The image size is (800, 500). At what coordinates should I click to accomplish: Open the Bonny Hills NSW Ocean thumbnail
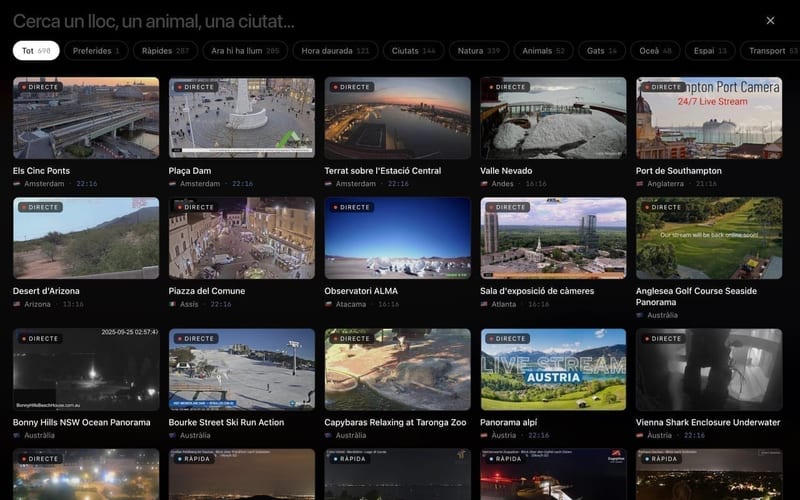(x=86, y=369)
